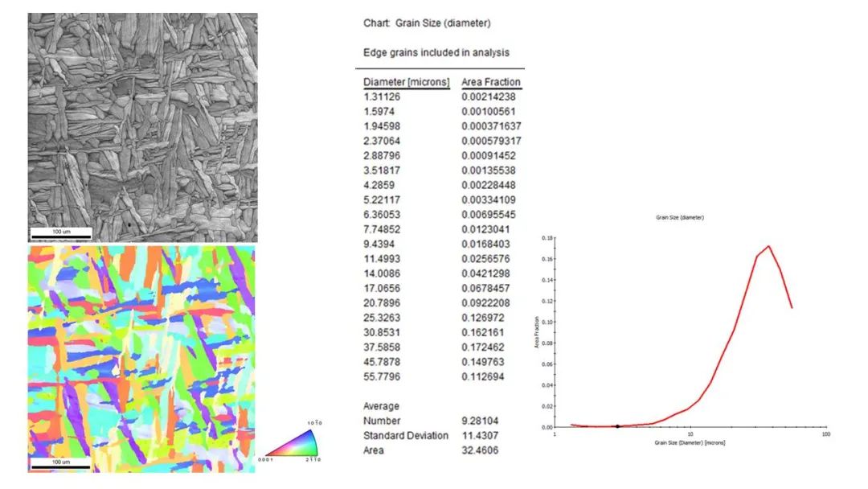Screen dimensions: 868x489
Task: Click the 55.7796 diameter entry
Action: (x=383, y=376)
